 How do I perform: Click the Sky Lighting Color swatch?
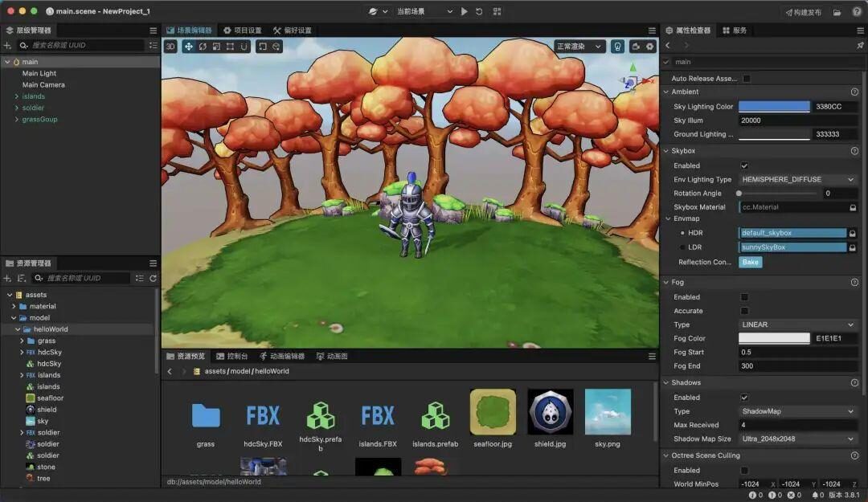(774, 107)
